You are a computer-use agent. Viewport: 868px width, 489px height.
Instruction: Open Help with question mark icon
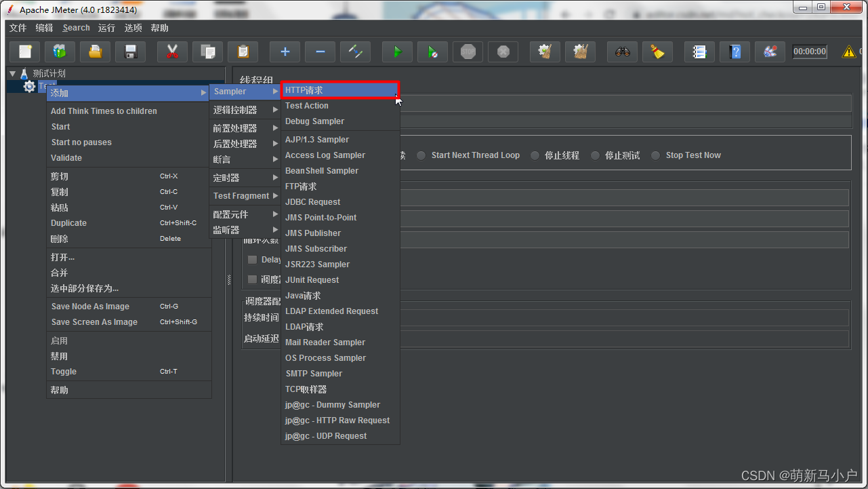click(735, 52)
